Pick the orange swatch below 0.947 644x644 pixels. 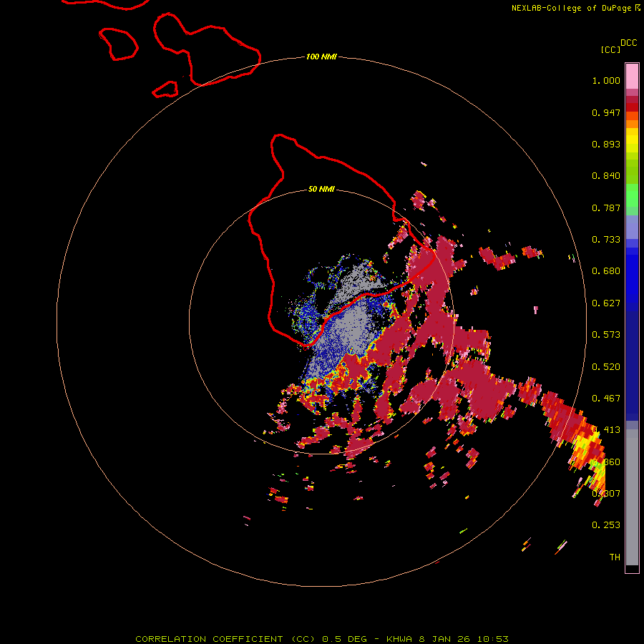(632, 124)
